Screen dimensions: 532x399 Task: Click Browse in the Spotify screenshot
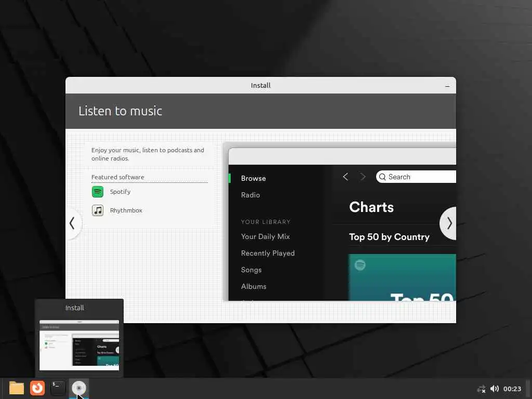pyautogui.click(x=253, y=179)
